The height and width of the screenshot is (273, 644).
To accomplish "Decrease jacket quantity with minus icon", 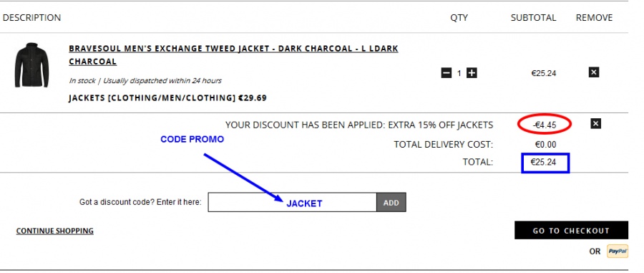I will tap(447, 73).
